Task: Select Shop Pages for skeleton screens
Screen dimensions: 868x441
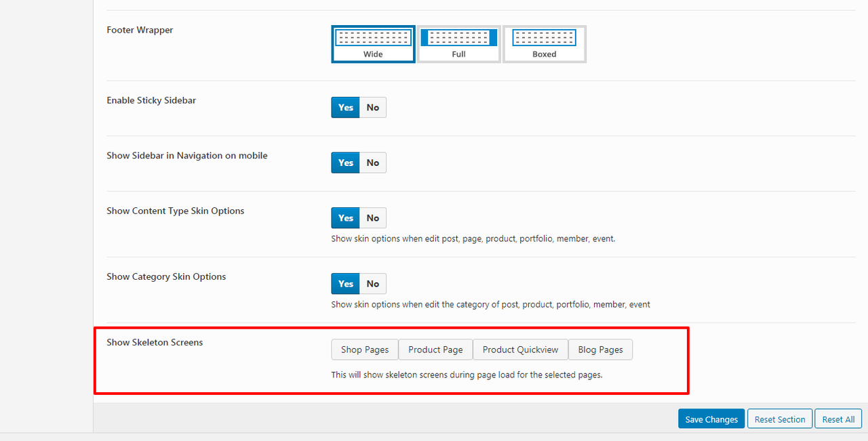Action: pos(365,350)
